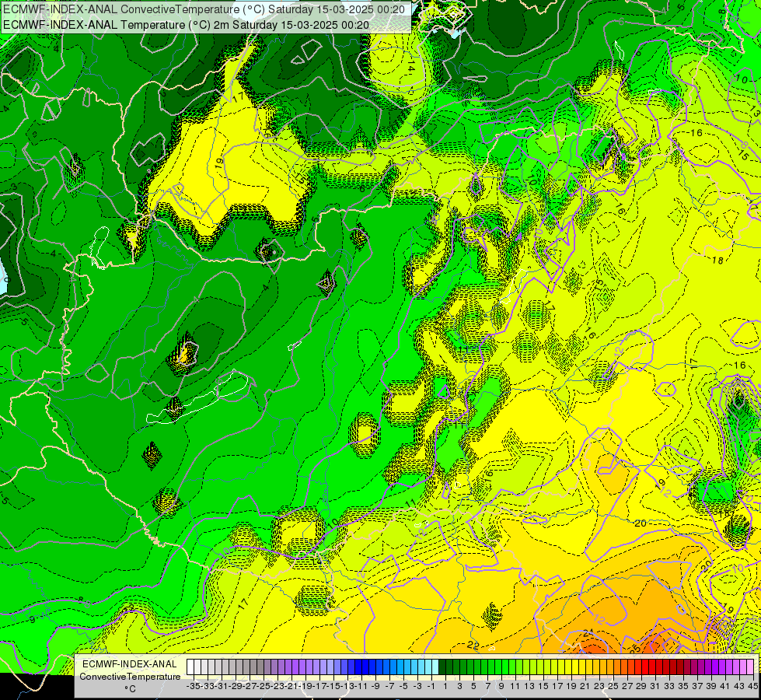
Task: Select the pink swatch at color scale's right end
Action: (750, 667)
